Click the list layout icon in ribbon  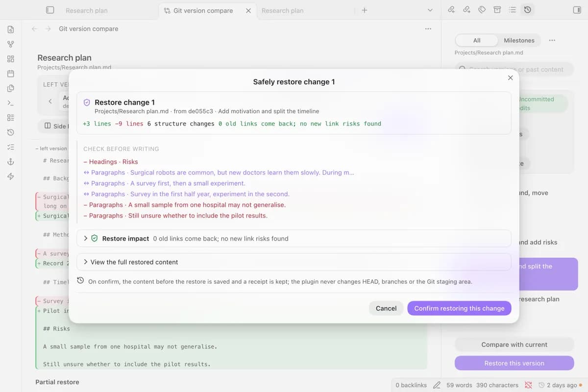11,118
